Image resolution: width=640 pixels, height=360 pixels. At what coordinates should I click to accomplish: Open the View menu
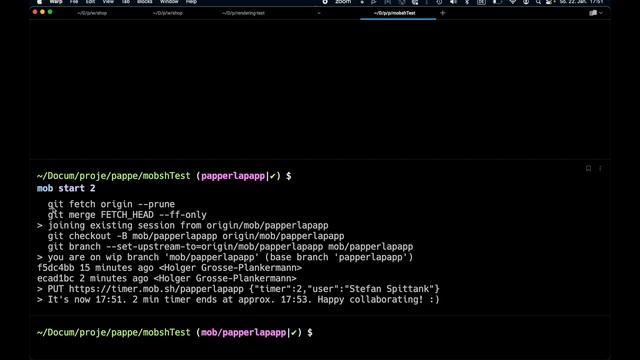pos(108,2)
